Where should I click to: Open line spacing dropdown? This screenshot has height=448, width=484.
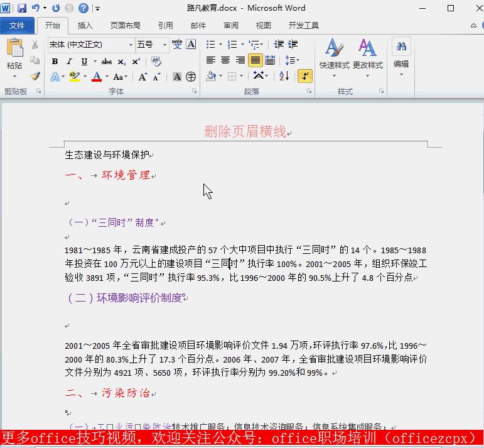coord(293,60)
